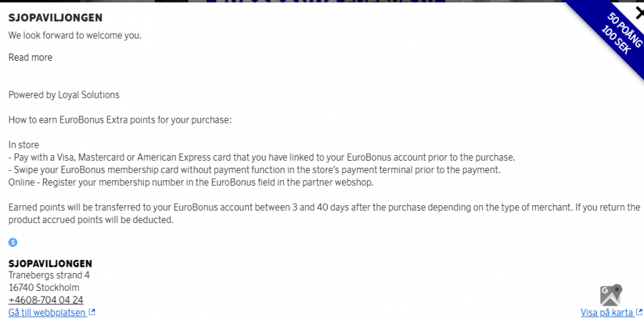This screenshot has height=323, width=644.
Task: Click the top SJOPAVILJONGEN heading
Action: [55, 17]
